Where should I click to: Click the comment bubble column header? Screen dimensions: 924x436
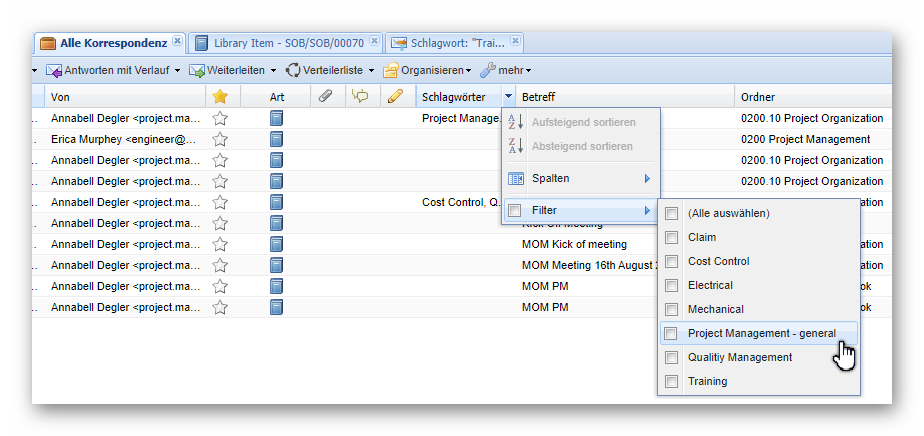click(x=360, y=96)
